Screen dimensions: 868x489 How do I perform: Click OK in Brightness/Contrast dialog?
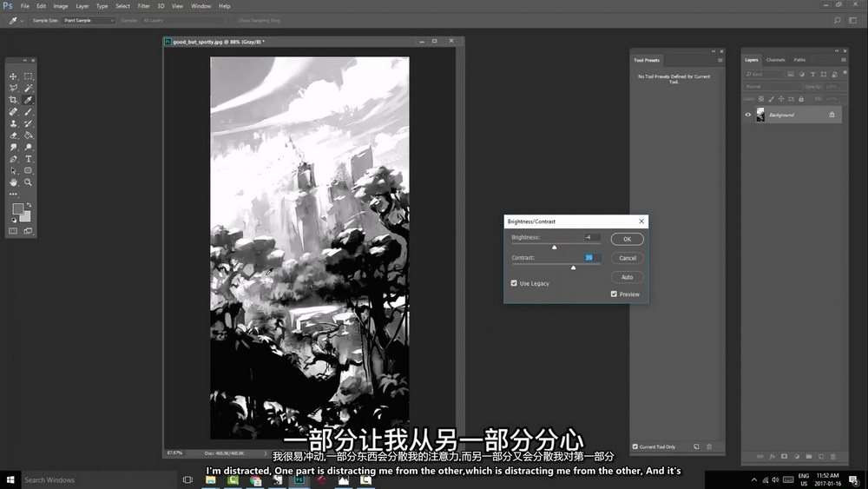click(628, 239)
